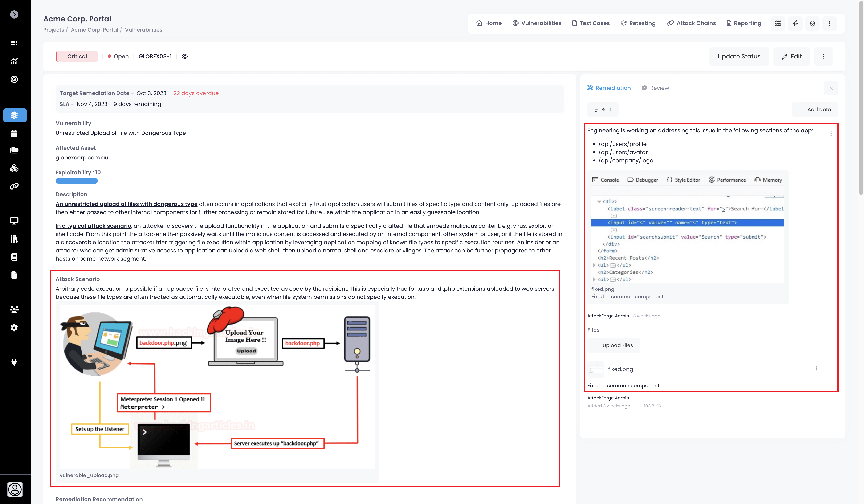
Task: Click the users group icon in sidebar
Action: coord(14,310)
